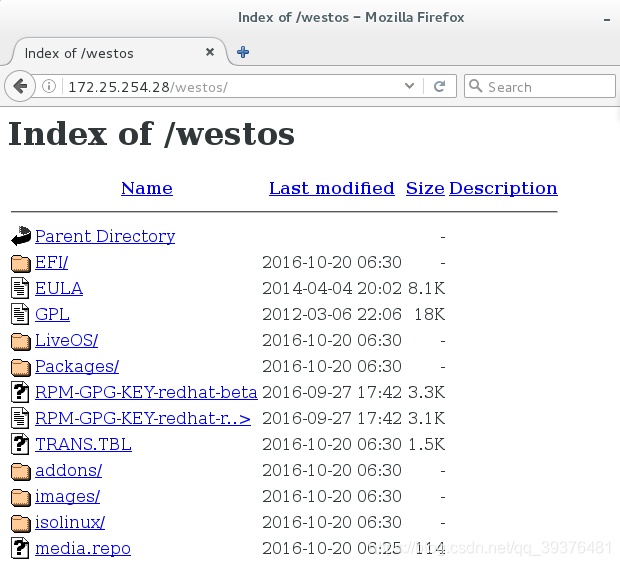Reload the page with refresh icon
The width and height of the screenshot is (620, 566).
pyautogui.click(x=439, y=86)
